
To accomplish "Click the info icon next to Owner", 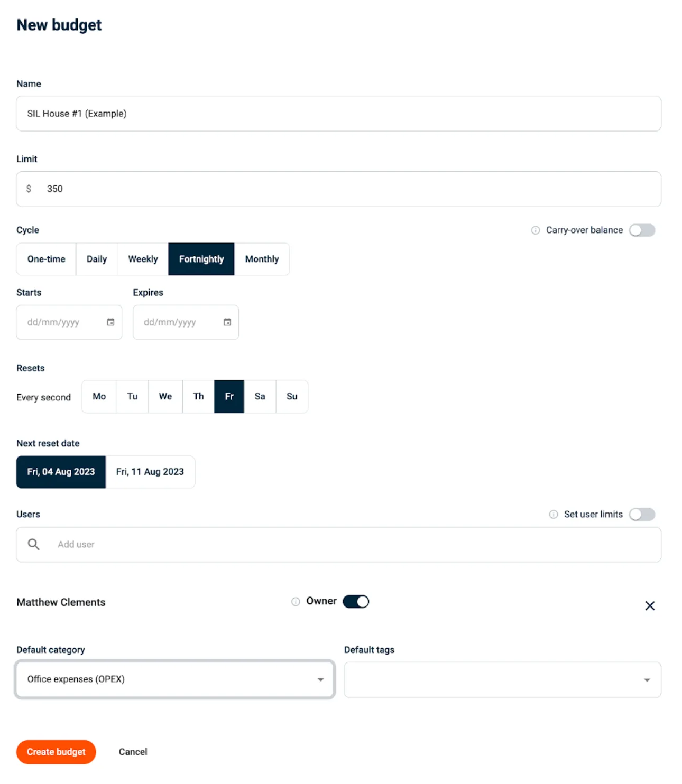I will 296,602.
